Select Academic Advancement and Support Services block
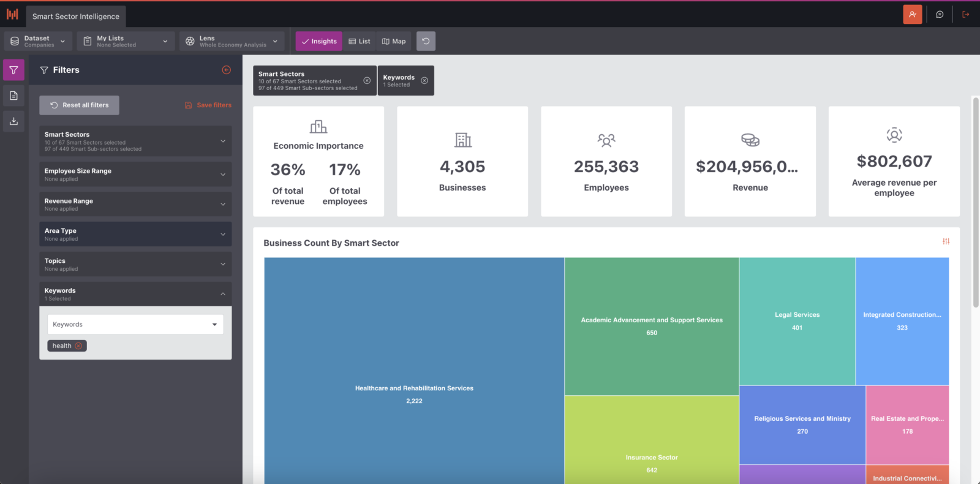 coord(652,327)
